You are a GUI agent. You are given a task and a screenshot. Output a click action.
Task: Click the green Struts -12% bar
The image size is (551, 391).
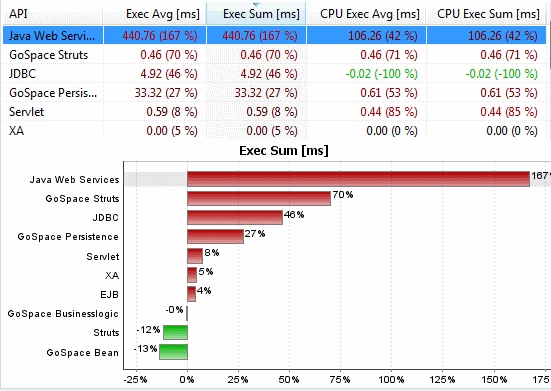(x=175, y=332)
